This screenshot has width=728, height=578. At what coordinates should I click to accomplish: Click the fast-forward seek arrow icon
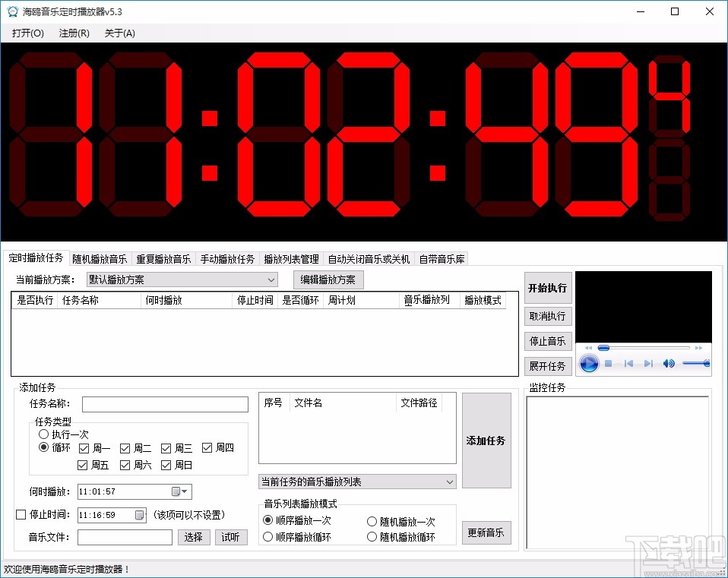pos(698,348)
